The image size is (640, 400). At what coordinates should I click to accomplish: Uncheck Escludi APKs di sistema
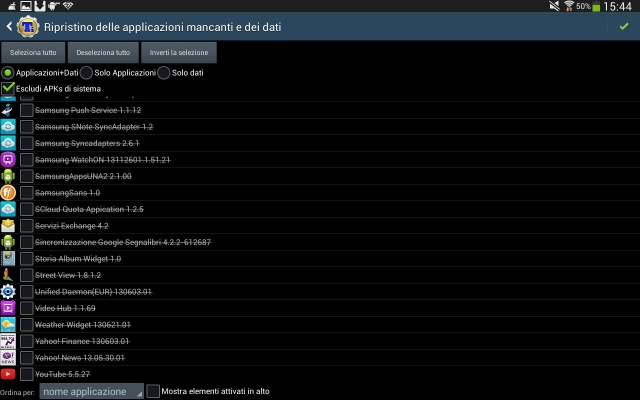pos(8,88)
